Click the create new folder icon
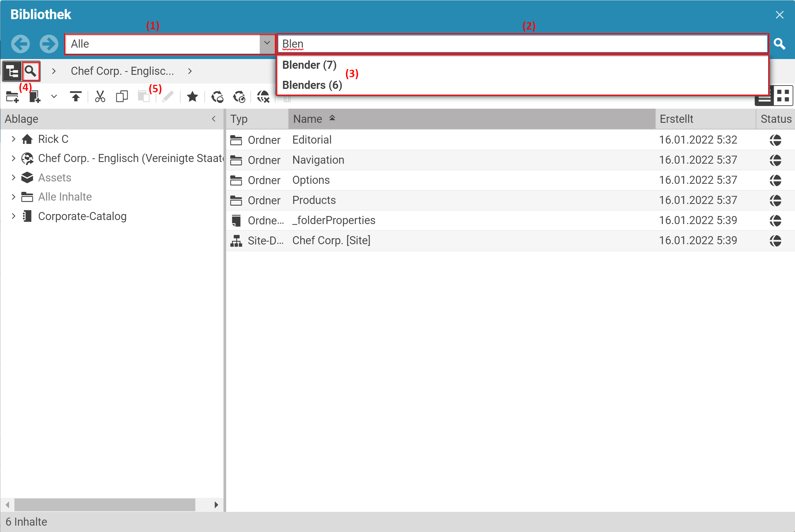This screenshot has width=795, height=532. [12, 97]
